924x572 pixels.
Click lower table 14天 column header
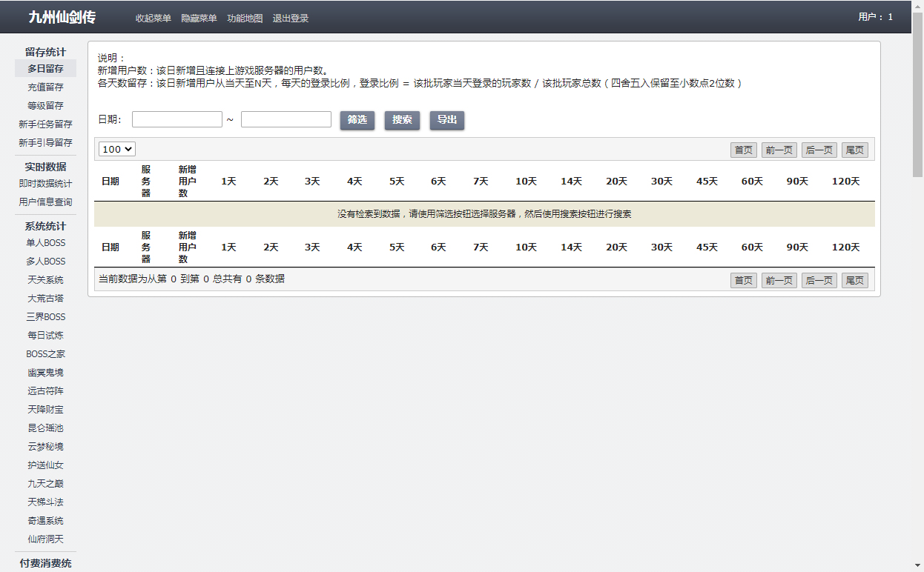pos(571,247)
